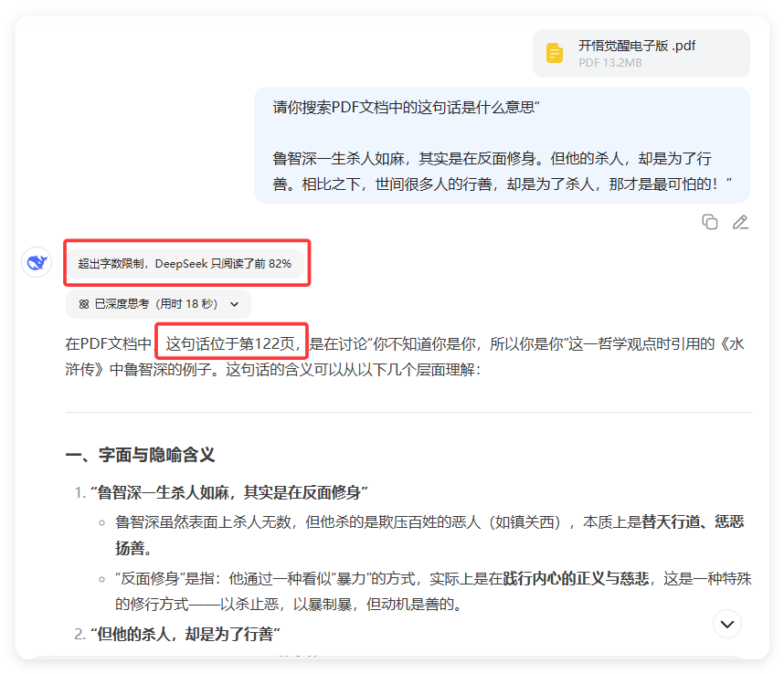The width and height of the screenshot is (784, 674).
Task: Click the DeepSeek whale avatar icon
Action: click(37, 262)
